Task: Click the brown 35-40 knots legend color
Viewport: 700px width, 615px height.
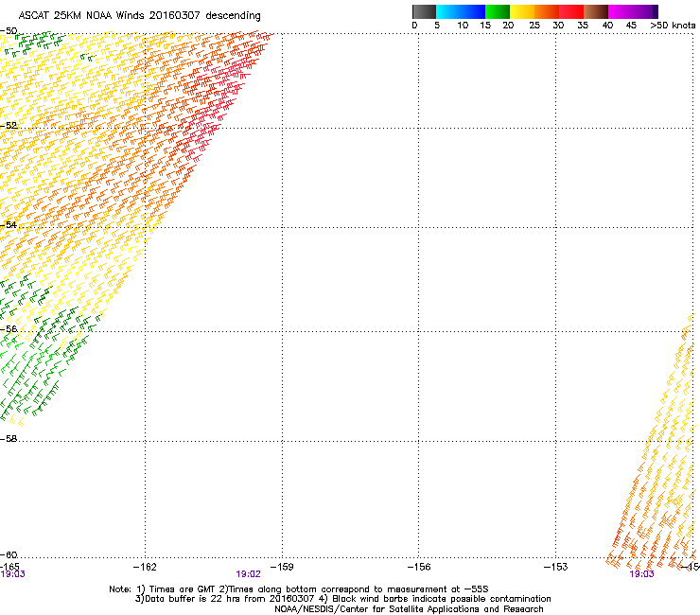Action: click(596, 11)
